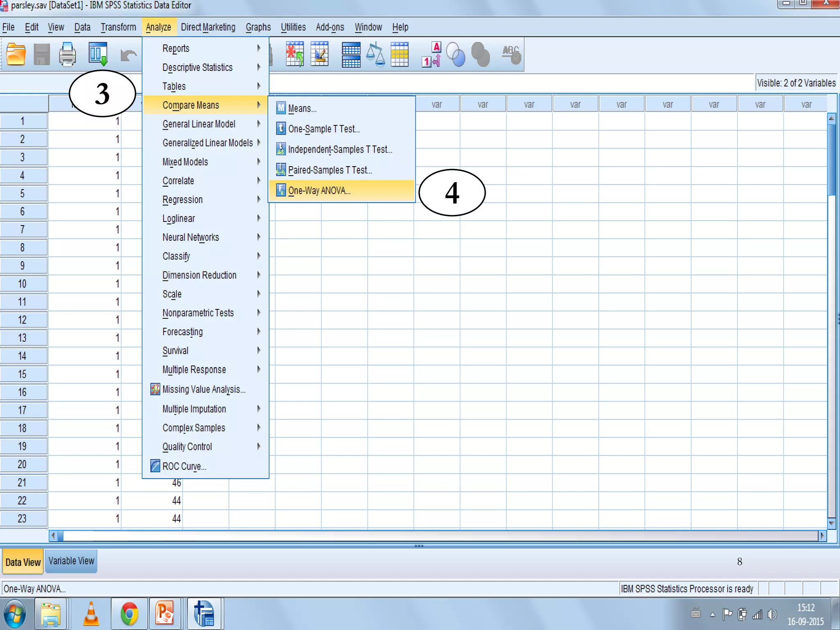
Task: Switch to the Variable View tab
Action: pyautogui.click(x=71, y=561)
